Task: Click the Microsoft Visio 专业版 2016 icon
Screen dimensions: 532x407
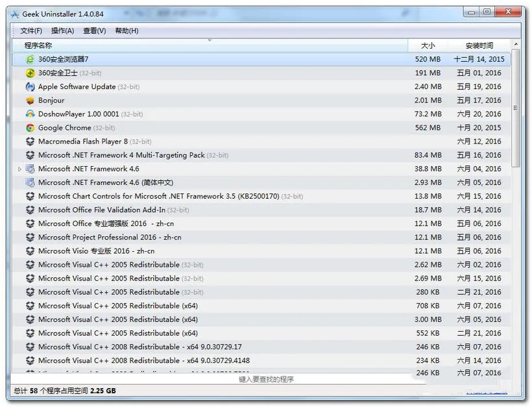Action: point(30,251)
